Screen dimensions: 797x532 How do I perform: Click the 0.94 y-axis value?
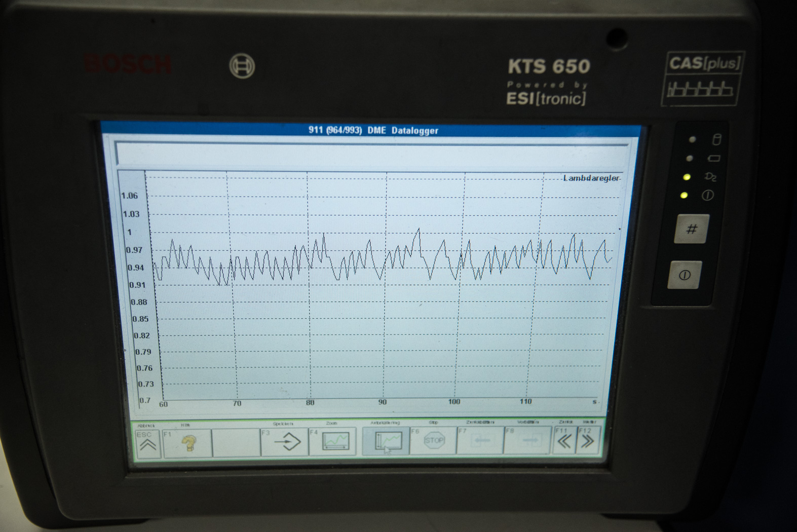pos(136,268)
